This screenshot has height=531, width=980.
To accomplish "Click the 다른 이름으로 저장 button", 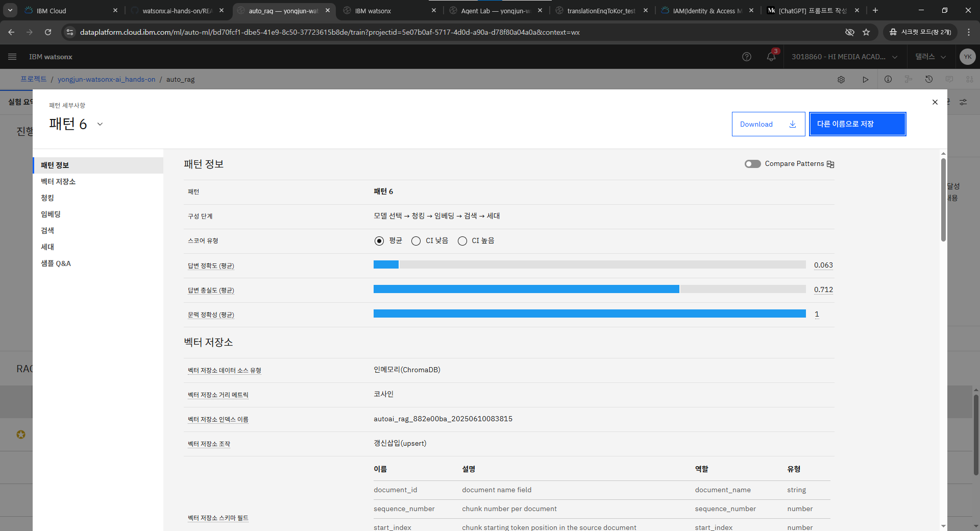I will (x=857, y=124).
